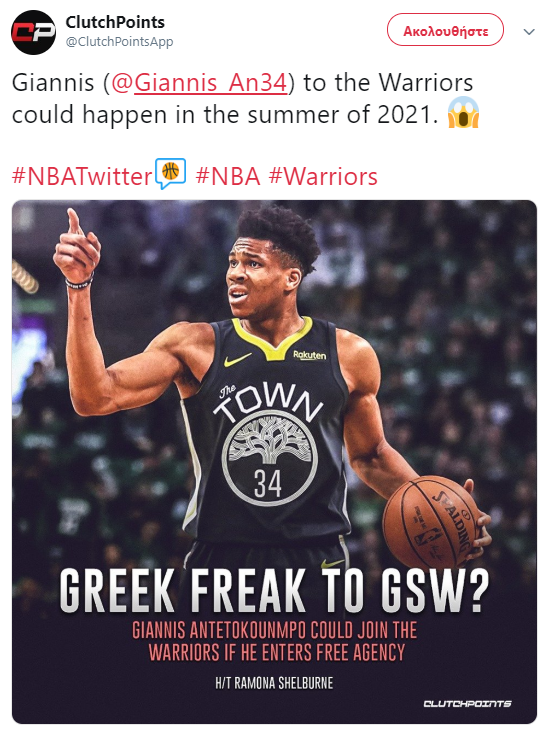The image size is (546, 730).
Task: Click the #Warriors hashtag
Action: pyautogui.click(x=324, y=177)
